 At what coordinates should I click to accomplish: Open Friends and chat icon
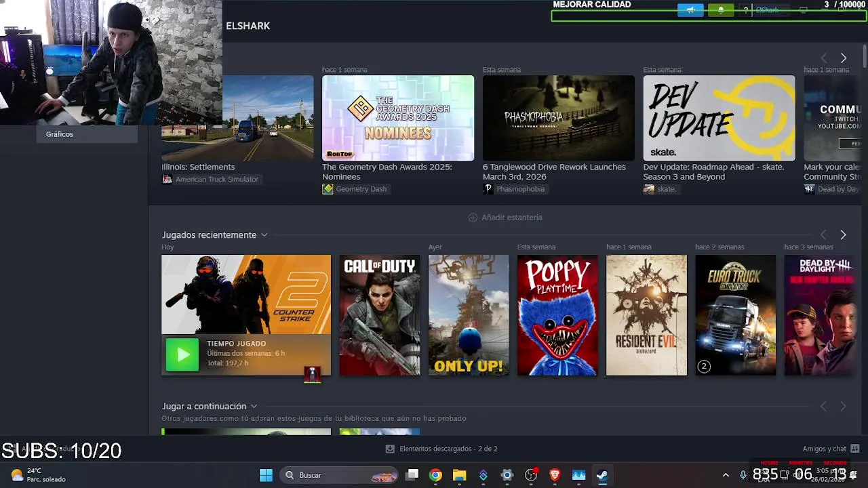pos(854,449)
